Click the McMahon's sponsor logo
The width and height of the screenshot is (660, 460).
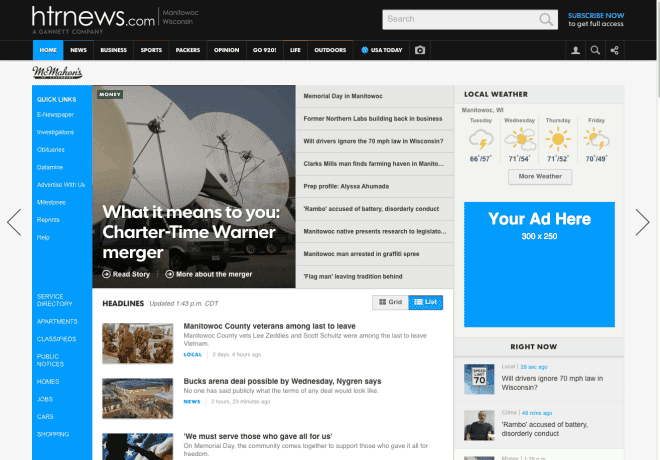click(57, 72)
